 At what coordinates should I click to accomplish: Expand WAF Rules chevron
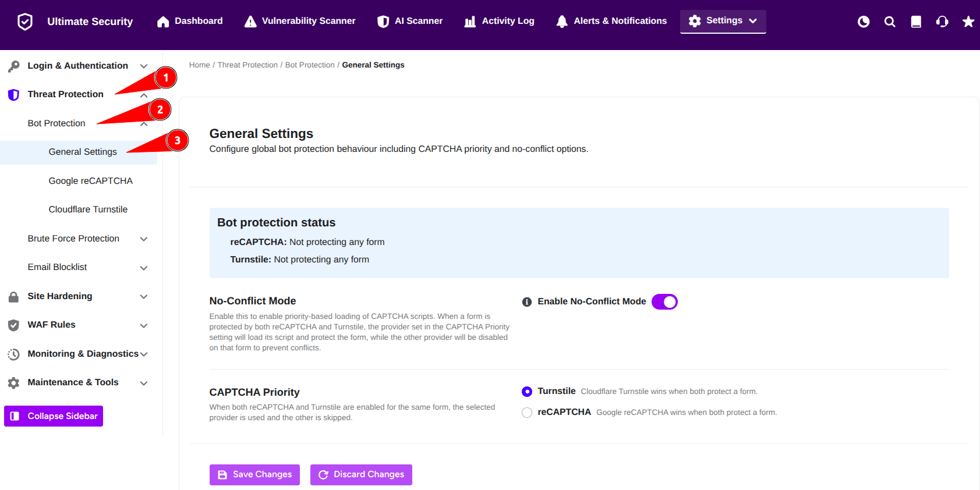click(144, 326)
